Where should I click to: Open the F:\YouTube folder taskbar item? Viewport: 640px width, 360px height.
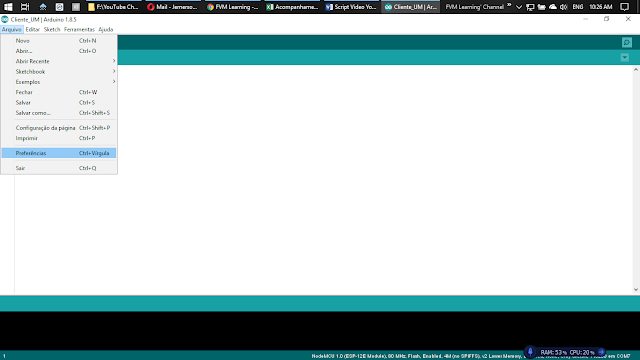click(113, 7)
